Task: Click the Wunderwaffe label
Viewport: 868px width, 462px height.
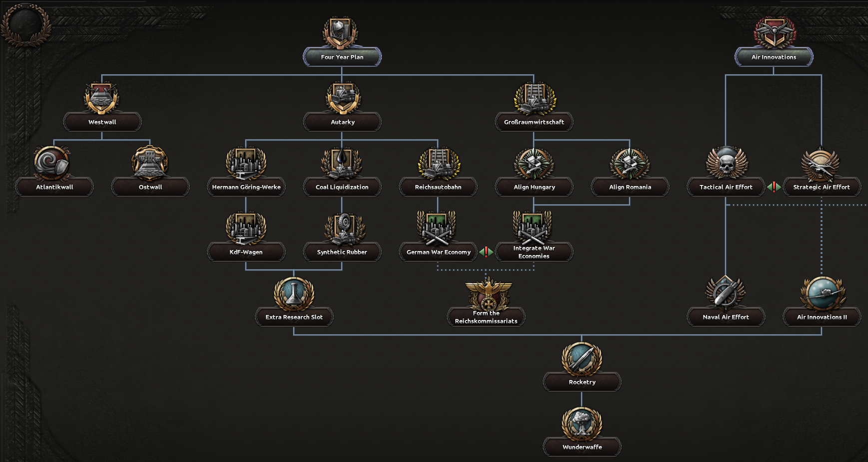Action: point(582,447)
